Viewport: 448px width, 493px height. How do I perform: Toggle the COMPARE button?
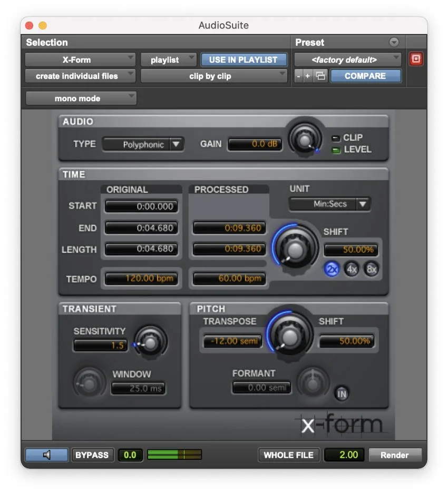pyautogui.click(x=366, y=76)
